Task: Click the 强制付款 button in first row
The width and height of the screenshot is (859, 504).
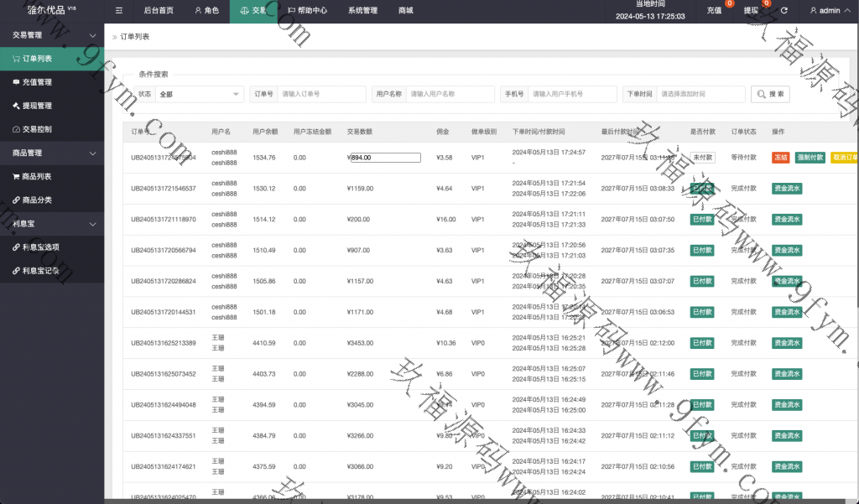Action: (810, 158)
